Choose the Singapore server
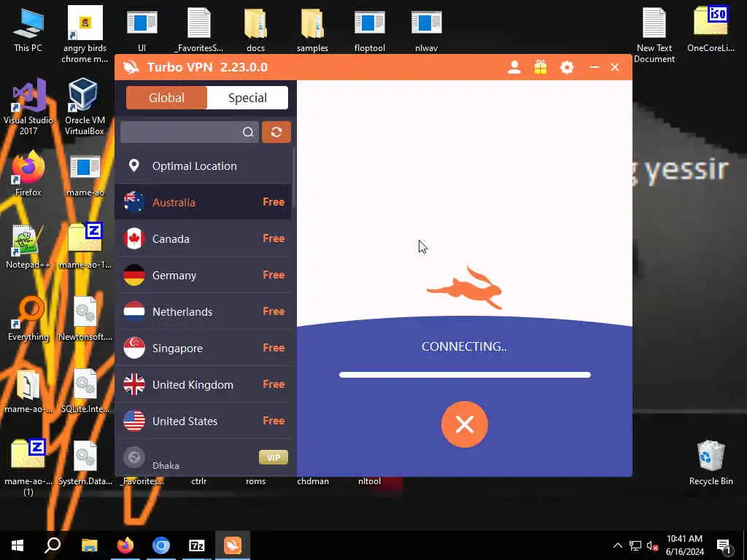The width and height of the screenshot is (747, 560). coord(204,348)
